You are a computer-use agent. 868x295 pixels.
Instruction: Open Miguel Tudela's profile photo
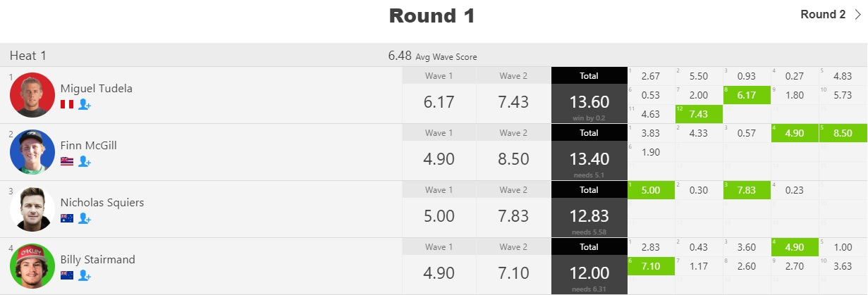click(32, 95)
